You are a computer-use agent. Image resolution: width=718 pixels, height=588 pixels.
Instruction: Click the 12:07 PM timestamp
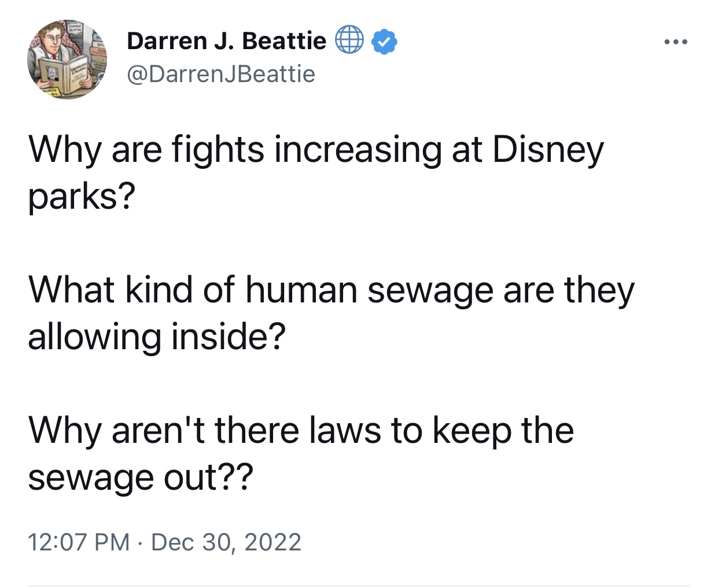[x=79, y=542]
